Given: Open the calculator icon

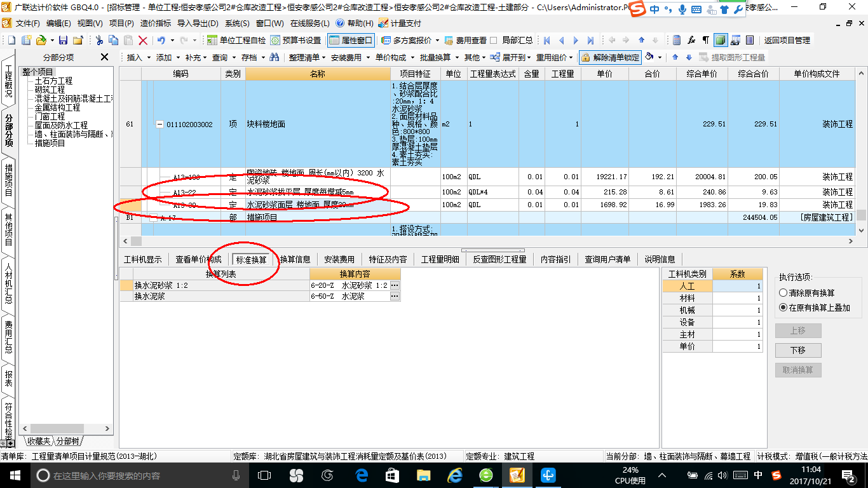Looking at the screenshot, I should [677, 40].
